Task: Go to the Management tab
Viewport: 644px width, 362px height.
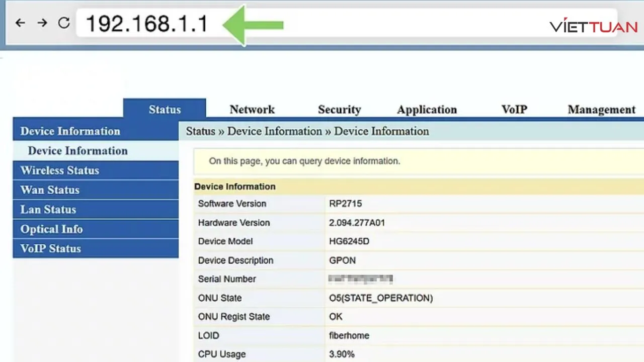Action: [x=601, y=110]
